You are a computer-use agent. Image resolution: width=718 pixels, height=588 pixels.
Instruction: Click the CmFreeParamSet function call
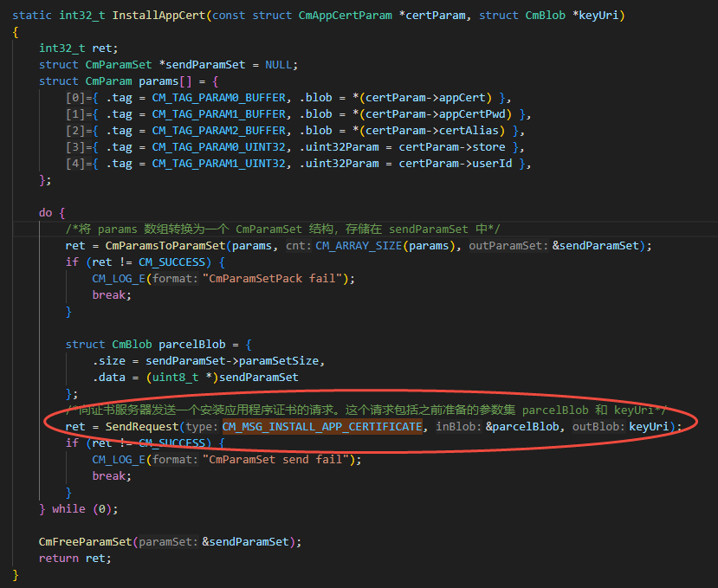(x=85, y=542)
